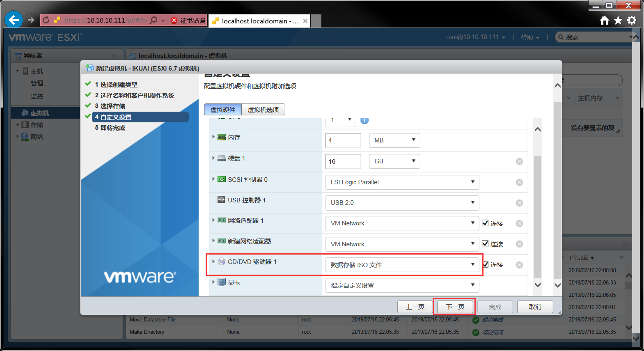Remove 硬盘 1 with its delete icon
The width and height of the screenshot is (644, 351).
click(x=519, y=161)
